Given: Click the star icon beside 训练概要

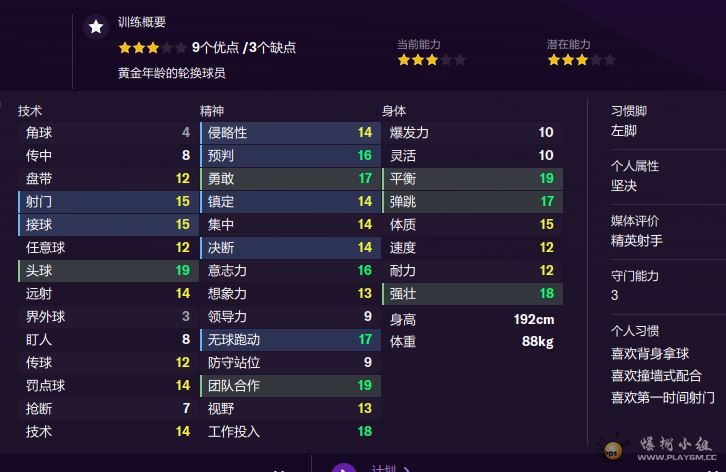Looking at the screenshot, I should 95,27.
